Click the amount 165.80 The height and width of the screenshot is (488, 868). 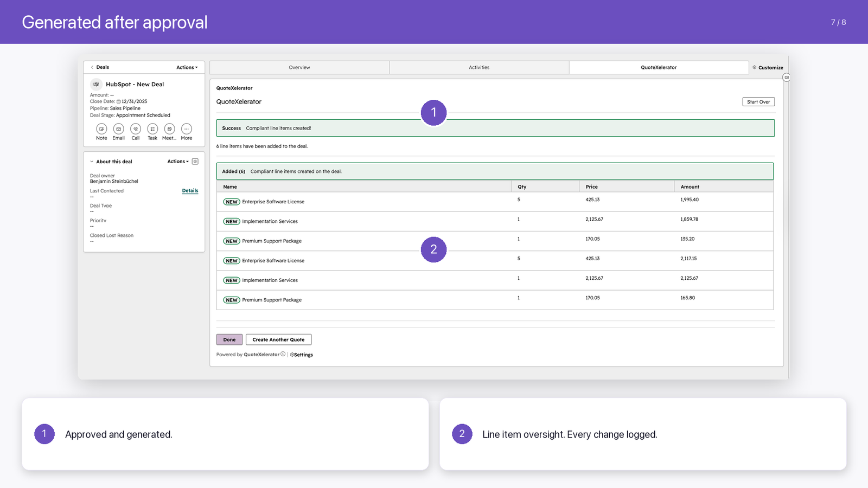pyautogui.click(x=688, y=298)
